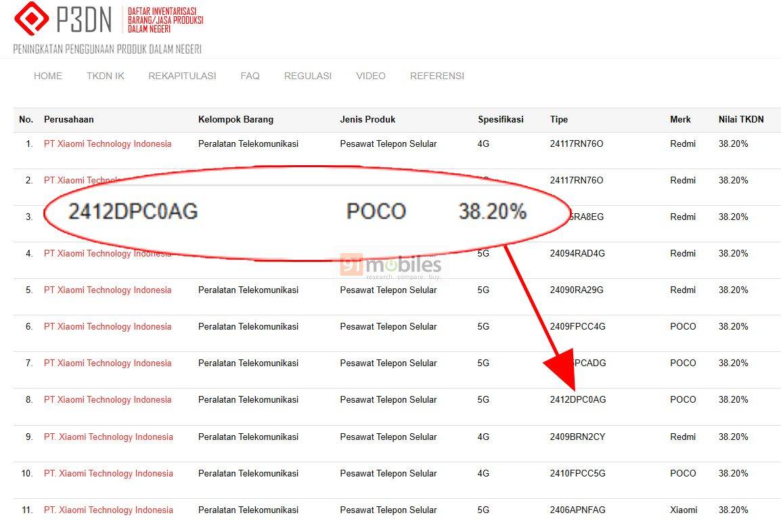Click the No. column header
Screen dimensions: 781x532
26,120
